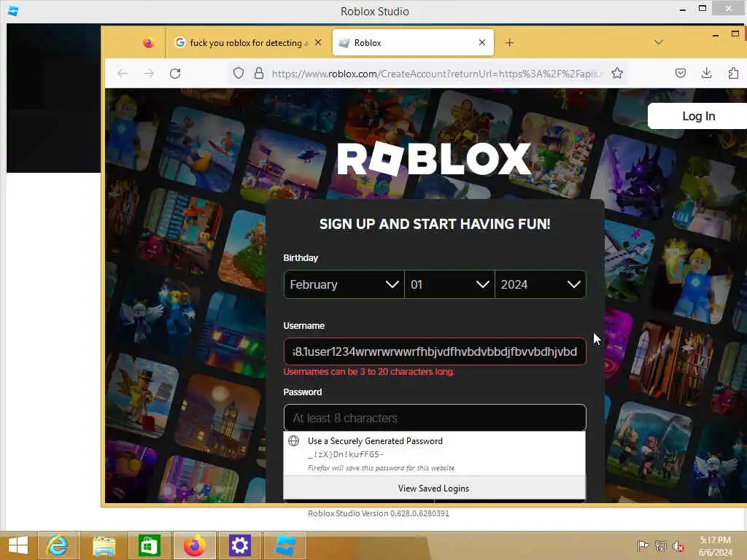The image size is (747, 560).
Task: Open File Explorer from taskbar
Action: pyautogui.click(x=104, y=545)
